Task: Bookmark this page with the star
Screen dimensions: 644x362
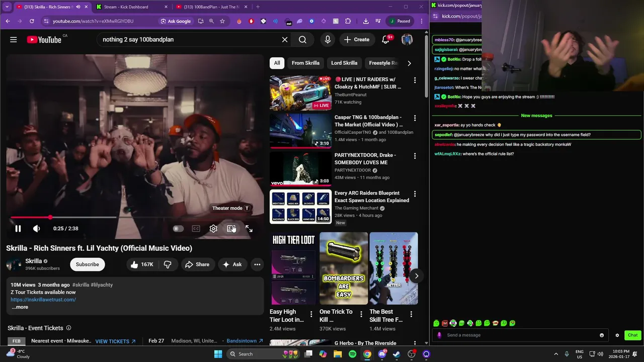Action: (222, 21)
